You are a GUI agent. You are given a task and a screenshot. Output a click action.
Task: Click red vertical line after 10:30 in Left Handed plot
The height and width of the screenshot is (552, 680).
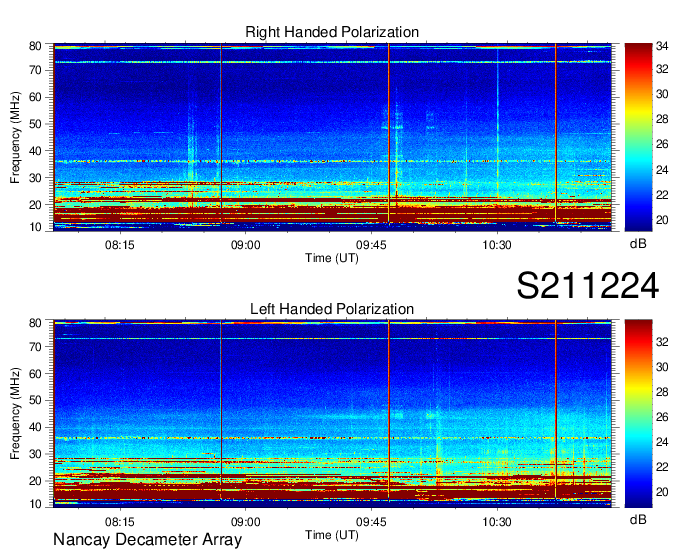click(556, 410)
